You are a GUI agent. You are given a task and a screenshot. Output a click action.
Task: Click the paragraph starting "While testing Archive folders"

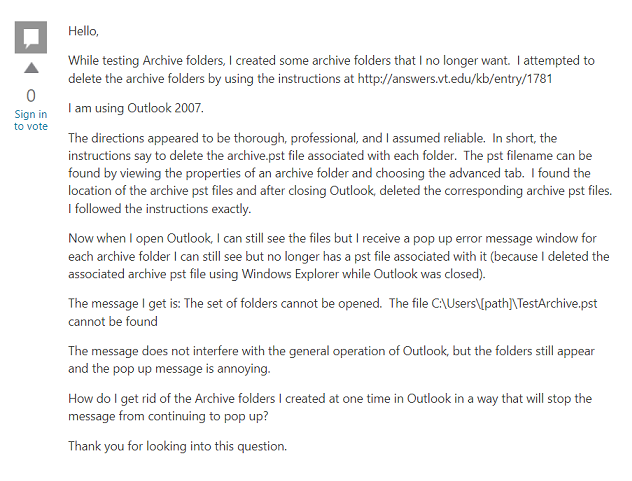(331, 69)
